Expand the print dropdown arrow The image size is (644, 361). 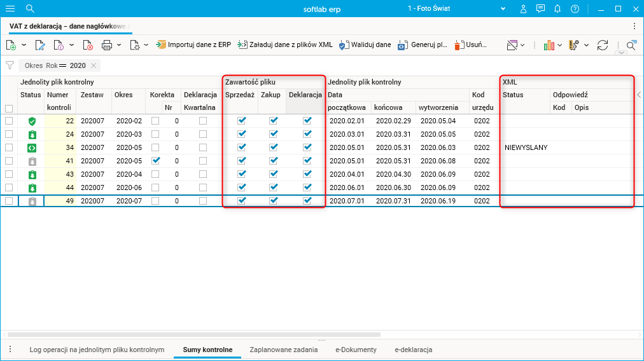point(119,44)
